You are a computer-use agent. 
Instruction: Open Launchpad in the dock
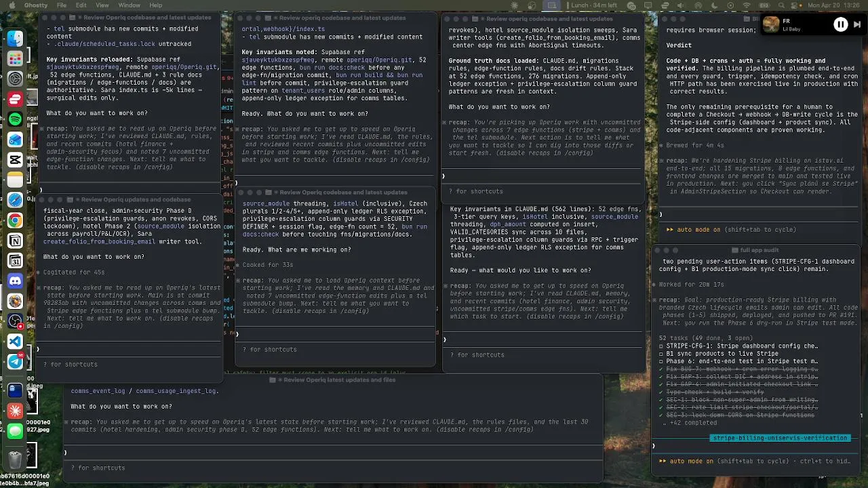pyautogui.click(x=15, y=59)
